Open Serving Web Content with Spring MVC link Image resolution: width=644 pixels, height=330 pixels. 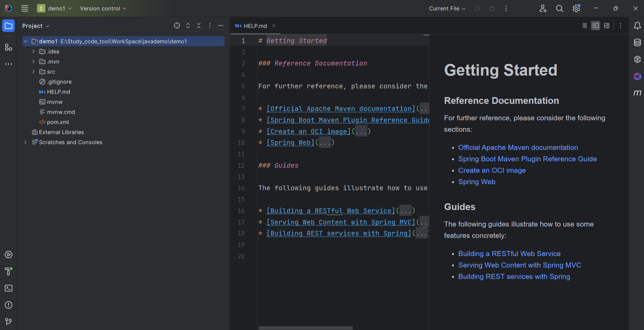pos(520,265)
